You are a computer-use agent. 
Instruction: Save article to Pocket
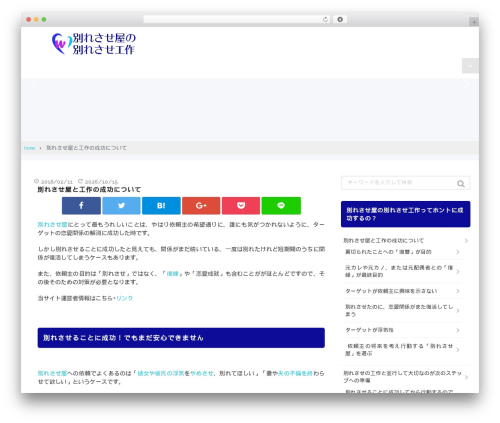pos(241,206)
